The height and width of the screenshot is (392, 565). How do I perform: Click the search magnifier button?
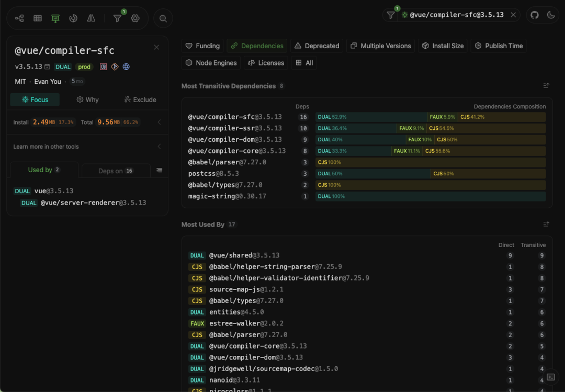pos(163,18)
